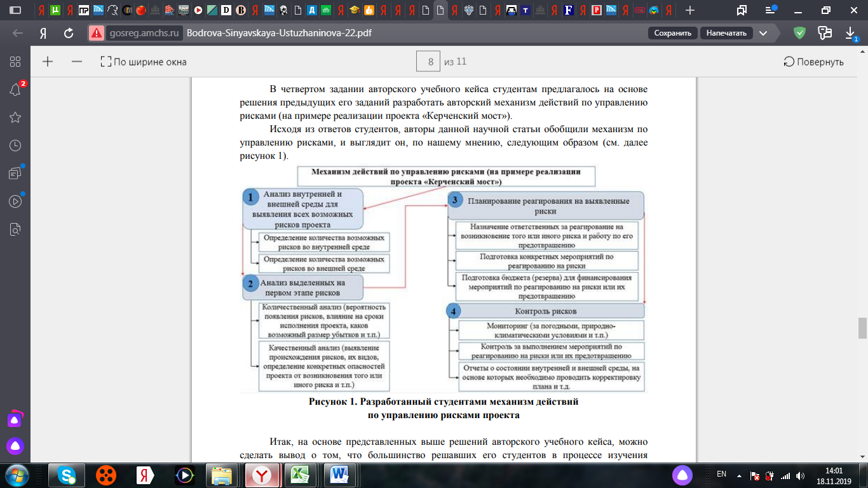The width and height of the screenshot is (868, 488).
Task: Open collections icon in left sidebar
Action: tap(15, 173)
